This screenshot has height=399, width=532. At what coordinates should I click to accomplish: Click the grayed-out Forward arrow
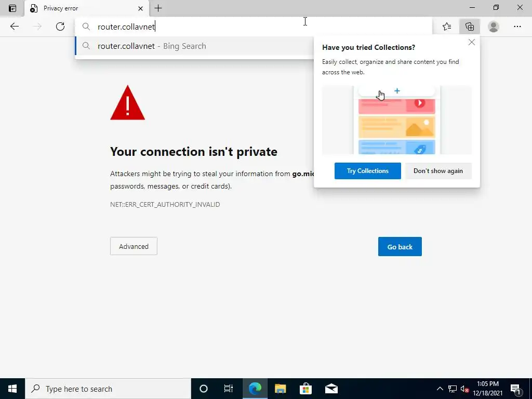pos(37,26)
